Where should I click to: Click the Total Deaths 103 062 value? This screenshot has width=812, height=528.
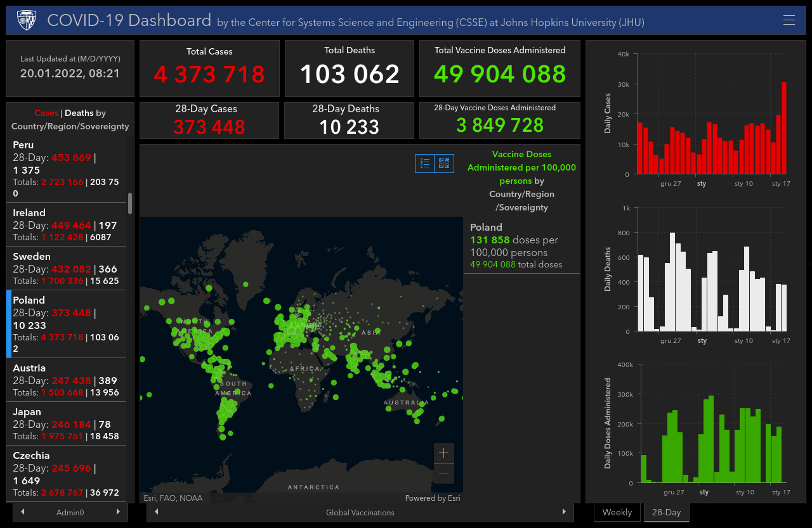(x=350, y=74)
